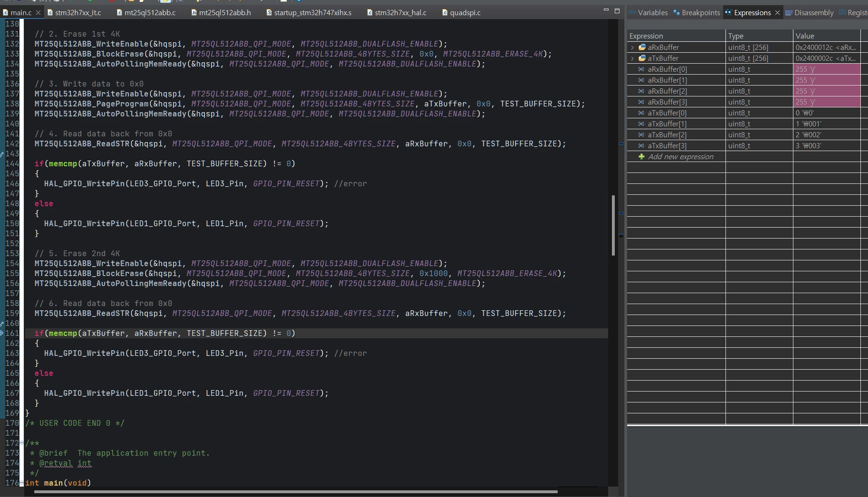Image resolution: width=868 pixels, height=497 pixels.
Task: Open the mt25ql512abb.h tab
Action: [x=221, y=13]
